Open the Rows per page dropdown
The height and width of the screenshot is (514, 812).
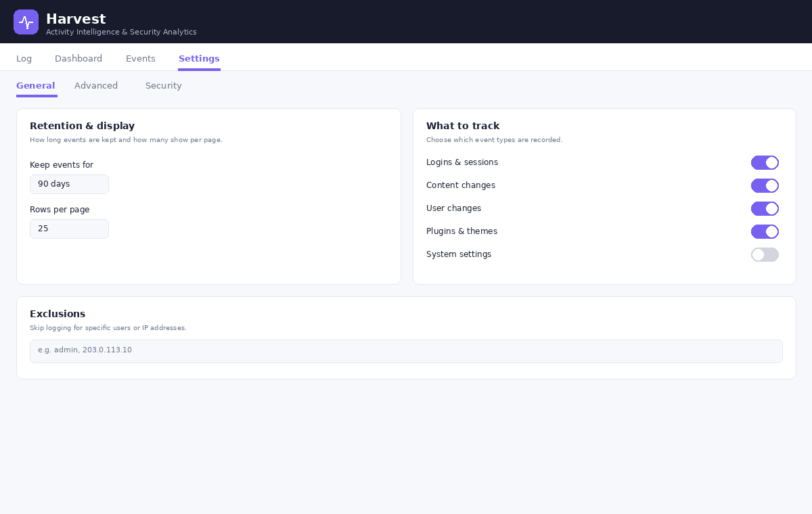[69, 229]
